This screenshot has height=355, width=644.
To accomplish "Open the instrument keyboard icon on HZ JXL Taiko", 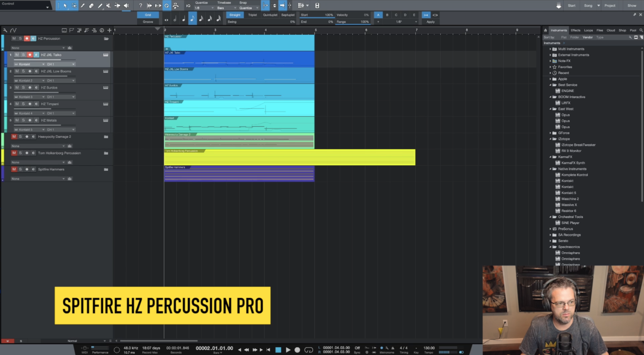I will [106, 55].
